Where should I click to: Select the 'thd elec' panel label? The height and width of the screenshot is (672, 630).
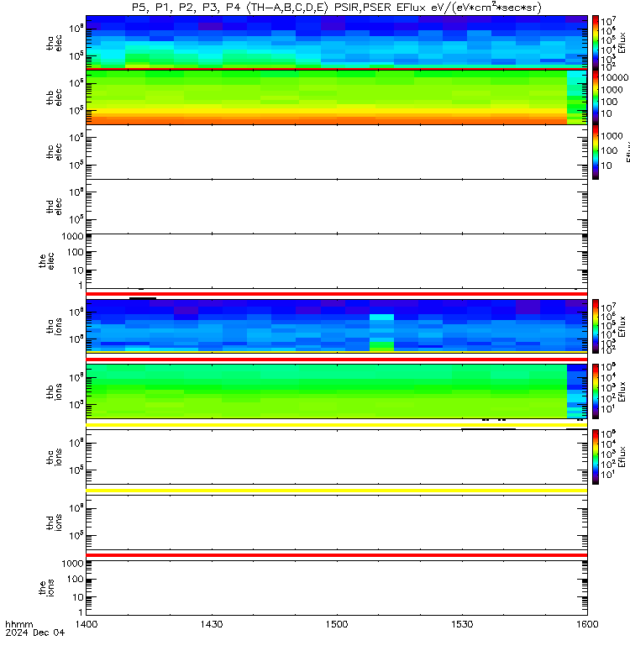coord(54,207)
